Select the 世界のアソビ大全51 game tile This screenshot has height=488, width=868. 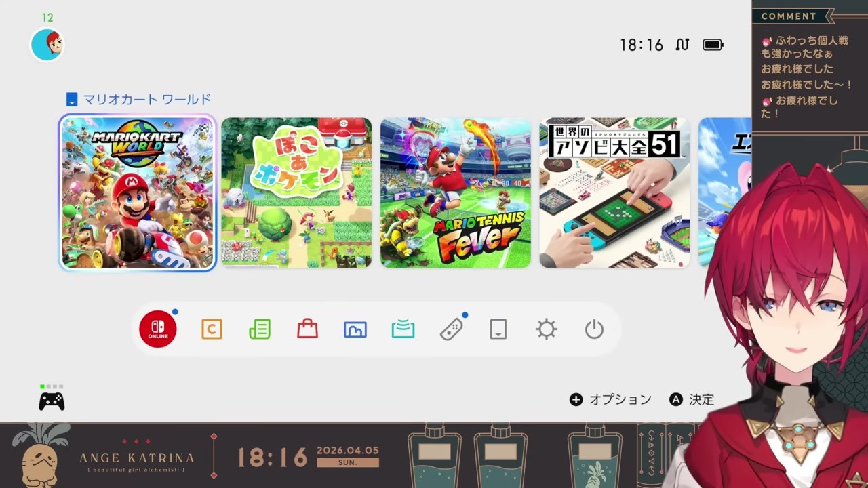tap(614, 193)
